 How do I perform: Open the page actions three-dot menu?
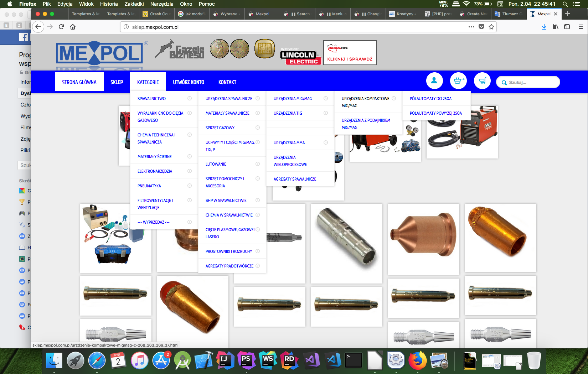(471, 27)
